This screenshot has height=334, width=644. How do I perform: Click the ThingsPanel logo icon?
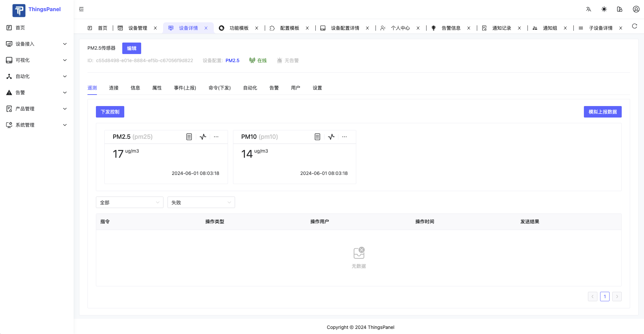19,10
